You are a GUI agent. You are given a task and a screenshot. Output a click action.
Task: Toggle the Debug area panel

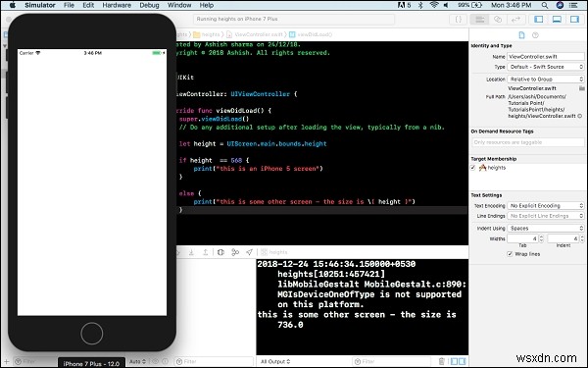click(x=557, y=20)
